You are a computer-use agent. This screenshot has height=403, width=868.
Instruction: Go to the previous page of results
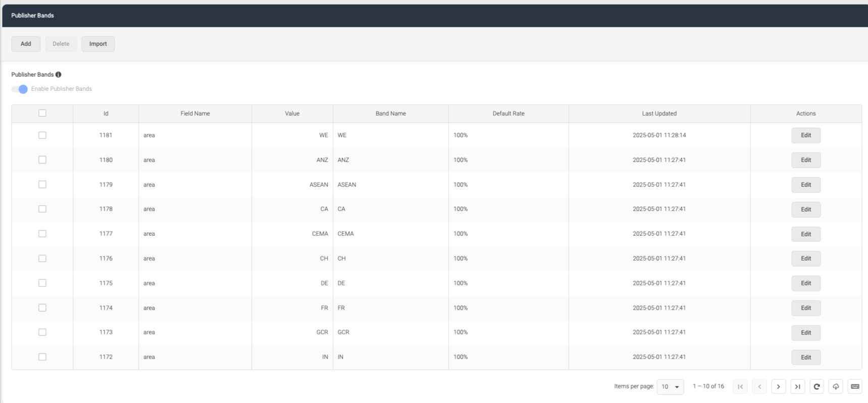759,387
